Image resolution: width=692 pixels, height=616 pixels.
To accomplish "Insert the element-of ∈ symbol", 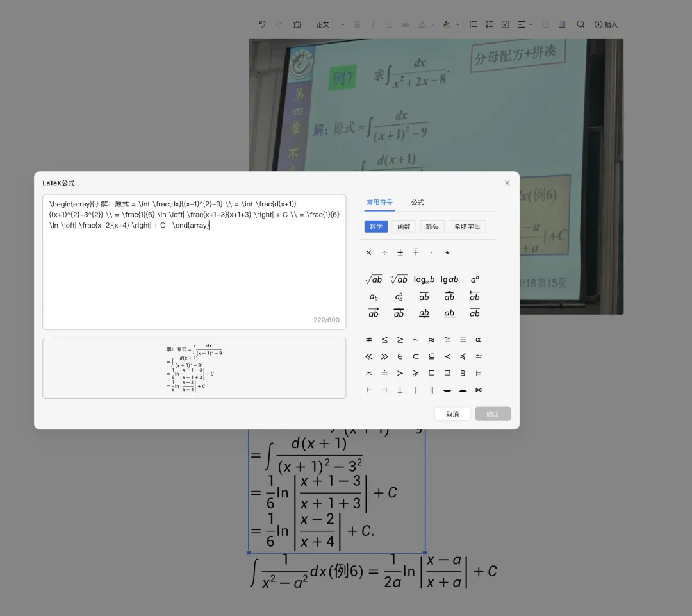I will click(x=400, y=356).
